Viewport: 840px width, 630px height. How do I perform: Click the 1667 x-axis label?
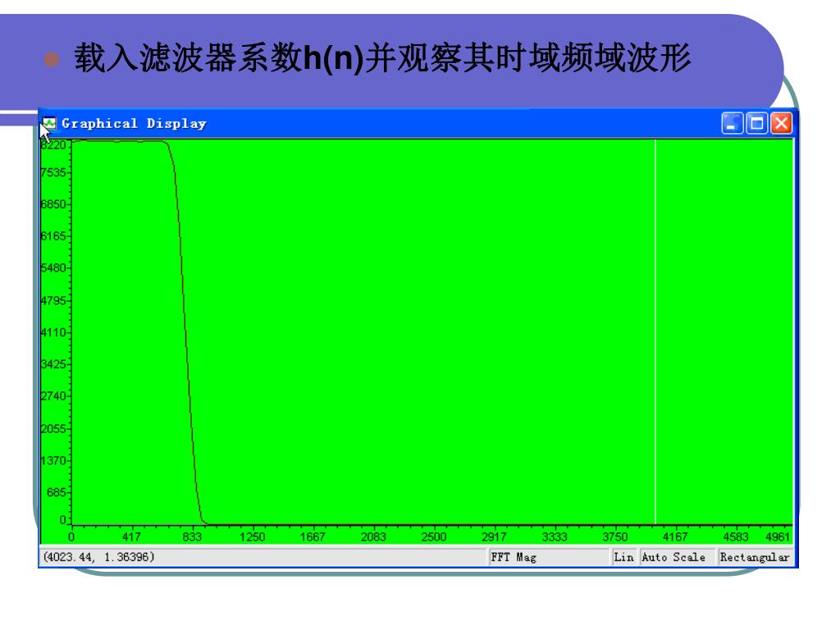pyautogui.click(x=313, y=536)
